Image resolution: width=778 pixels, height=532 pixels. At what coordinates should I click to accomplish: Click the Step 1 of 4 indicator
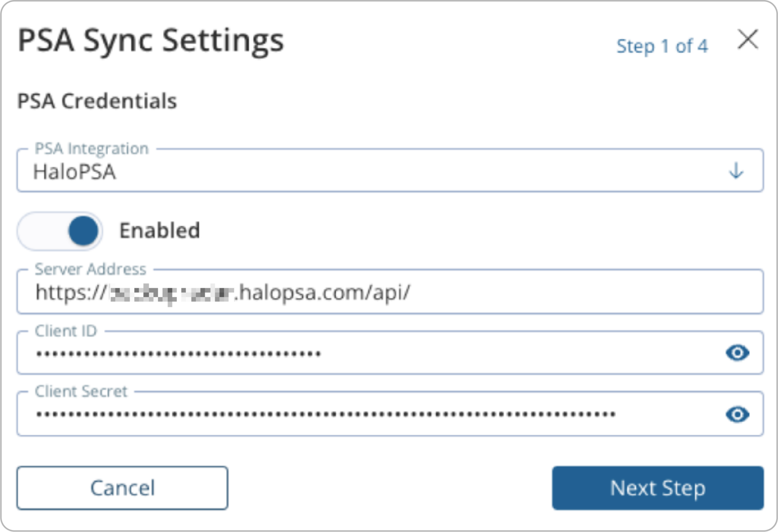[662, 46]
